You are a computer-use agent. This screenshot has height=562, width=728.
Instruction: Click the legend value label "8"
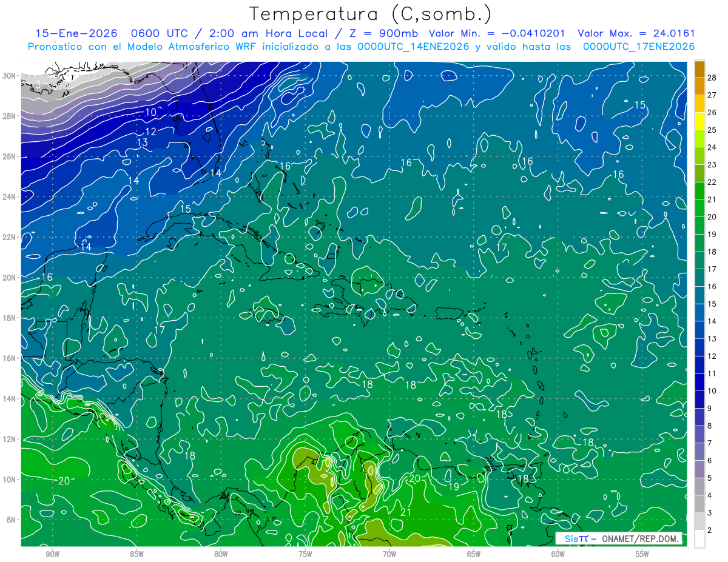[x=710, y=426]
